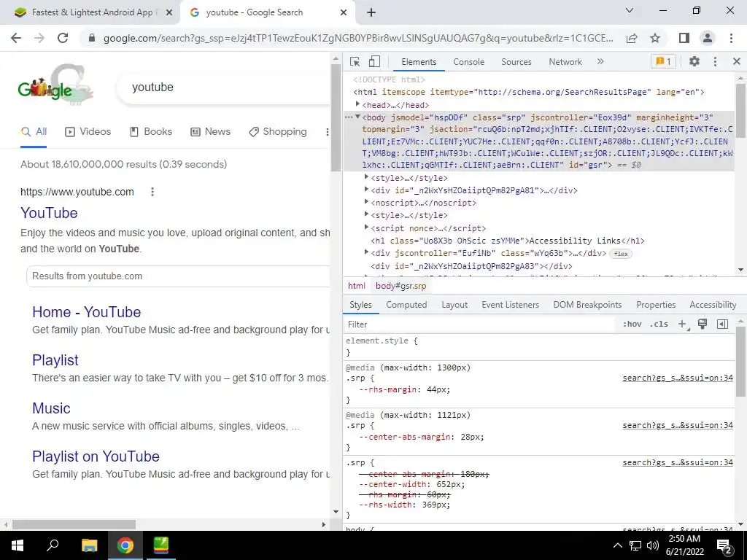This screenshot has height=560, width=747.
Task: Open the Playlist sitelink
Action: coord(55,360)
